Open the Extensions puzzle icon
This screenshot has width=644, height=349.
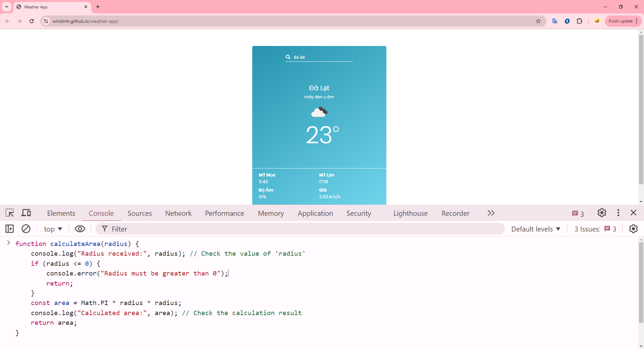coord(579,21)
